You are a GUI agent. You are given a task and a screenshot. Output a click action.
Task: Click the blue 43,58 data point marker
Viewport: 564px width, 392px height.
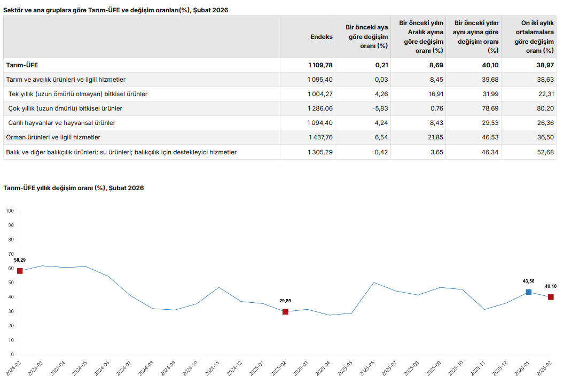pos(528,292)
